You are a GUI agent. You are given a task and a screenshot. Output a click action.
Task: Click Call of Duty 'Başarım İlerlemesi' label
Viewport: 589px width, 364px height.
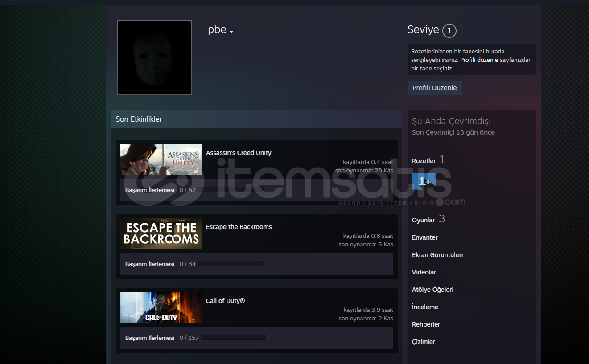(150, 338)
